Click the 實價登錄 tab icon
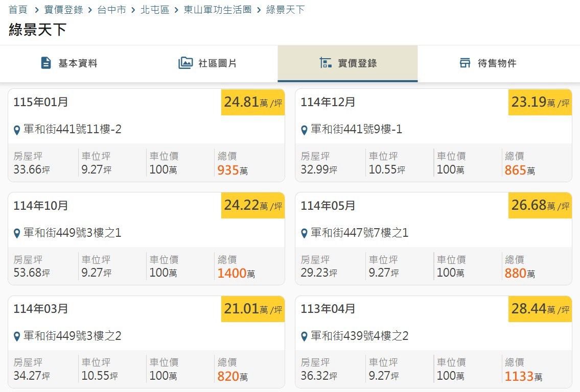580x392 pixels. coord(326,63)
